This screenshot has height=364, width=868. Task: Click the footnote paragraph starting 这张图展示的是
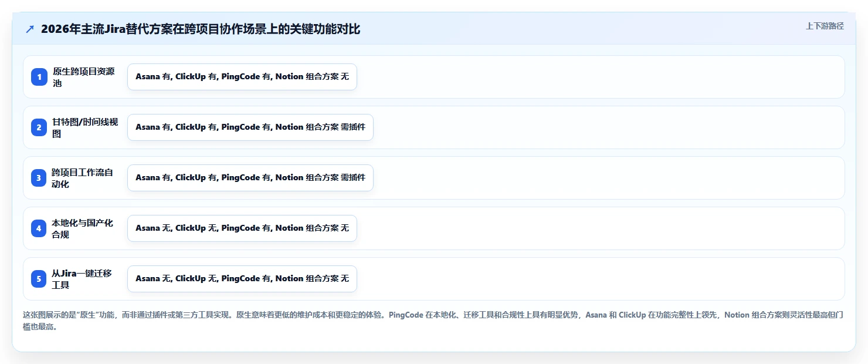click(433, 321)
